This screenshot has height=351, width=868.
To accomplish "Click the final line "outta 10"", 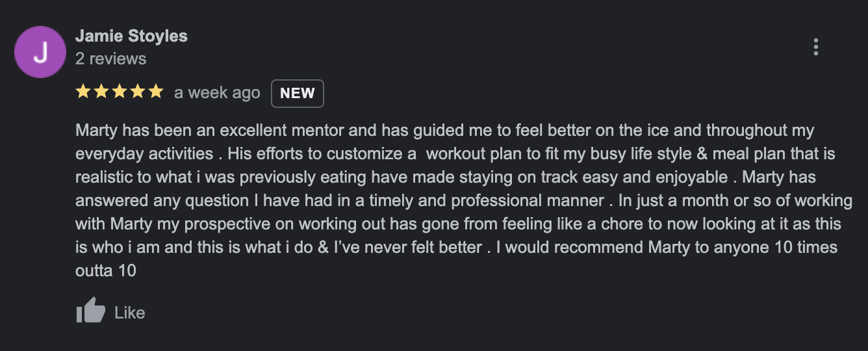I will 106,270.
